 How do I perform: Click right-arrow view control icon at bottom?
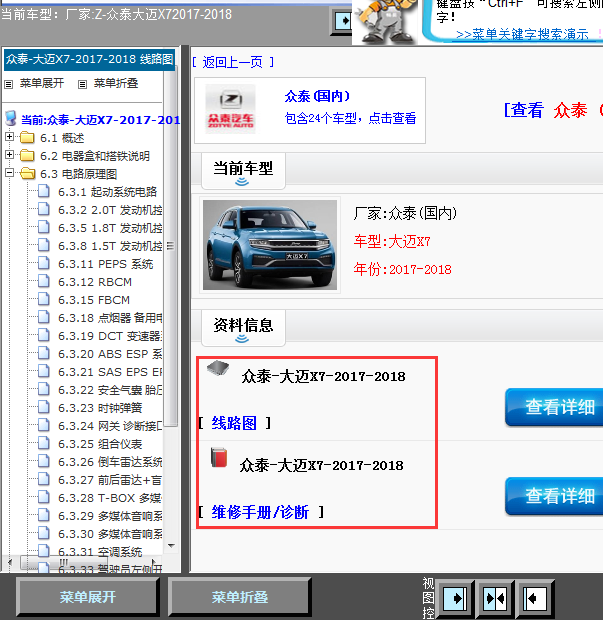[456, 599]
